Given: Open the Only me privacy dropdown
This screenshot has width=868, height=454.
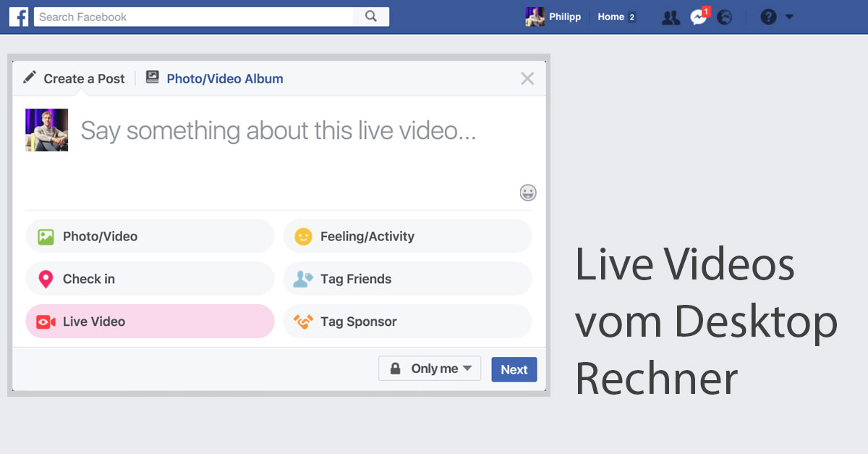Looking at the screenshot, I should click(430, 369).
